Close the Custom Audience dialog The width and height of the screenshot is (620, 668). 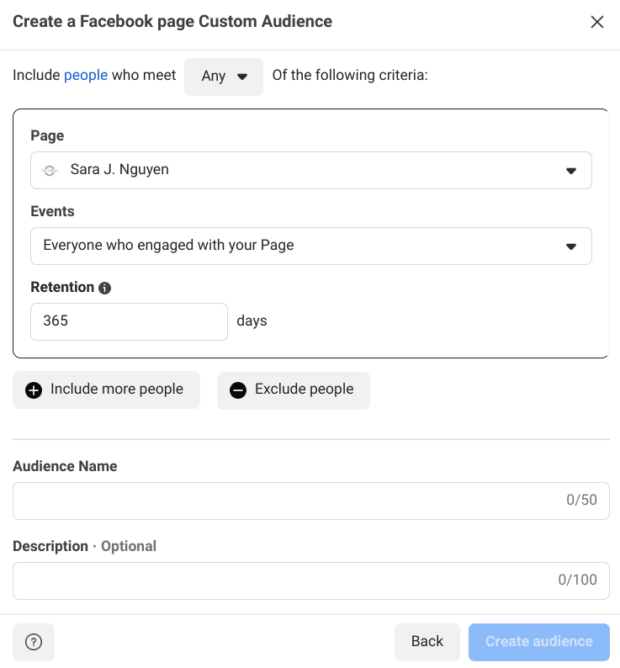point(597,22)
